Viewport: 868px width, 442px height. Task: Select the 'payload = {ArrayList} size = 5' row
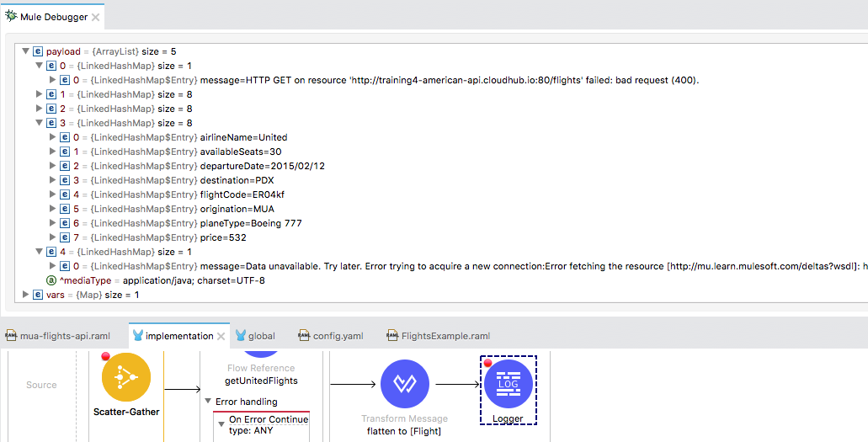[99, 51]
